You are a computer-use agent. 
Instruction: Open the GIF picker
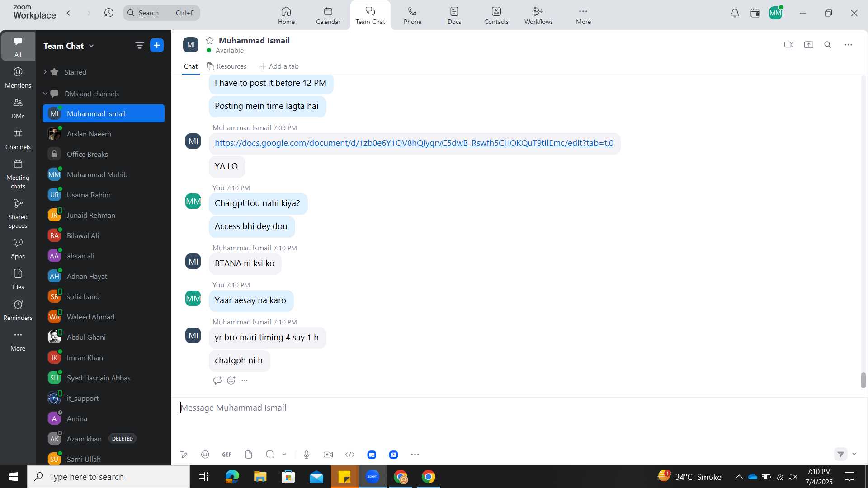coord(227,455)
